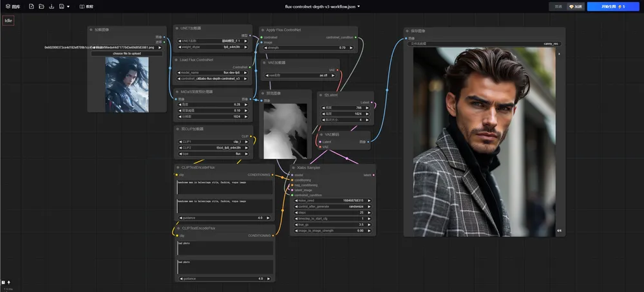
Task: Save workflow with the floppy disk icon
Action: tap(62, 6)
